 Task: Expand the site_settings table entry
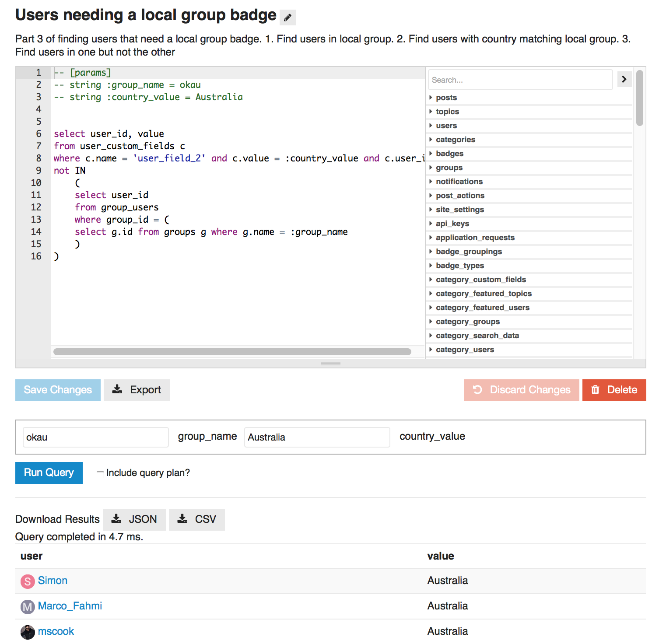(459, 210)
